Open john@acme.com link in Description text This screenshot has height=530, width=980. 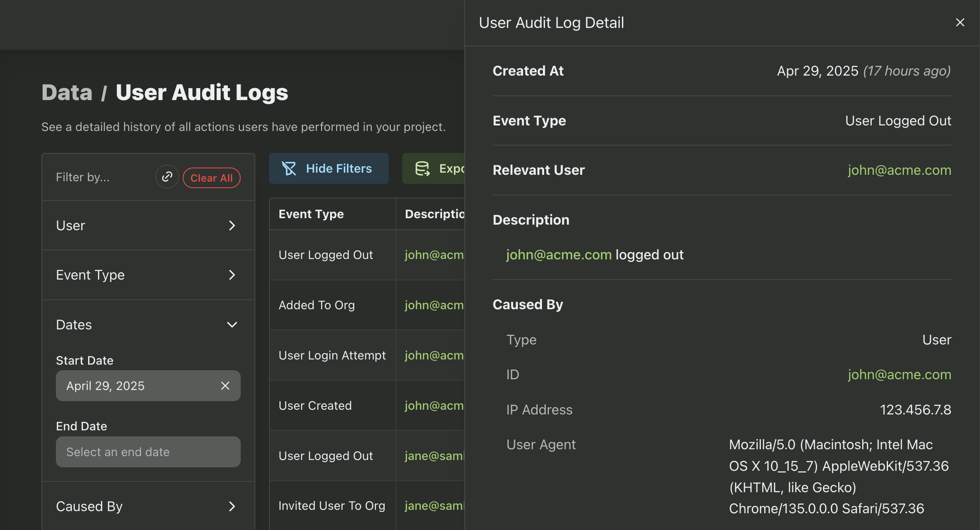[559, 255]
